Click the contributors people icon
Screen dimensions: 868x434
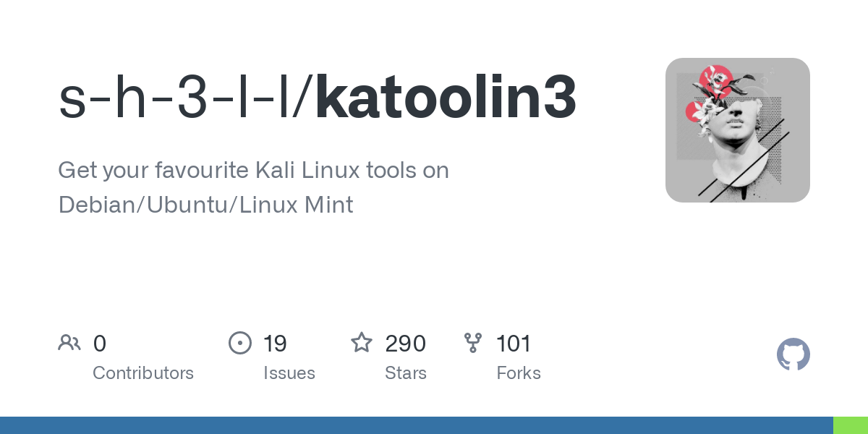69,343
